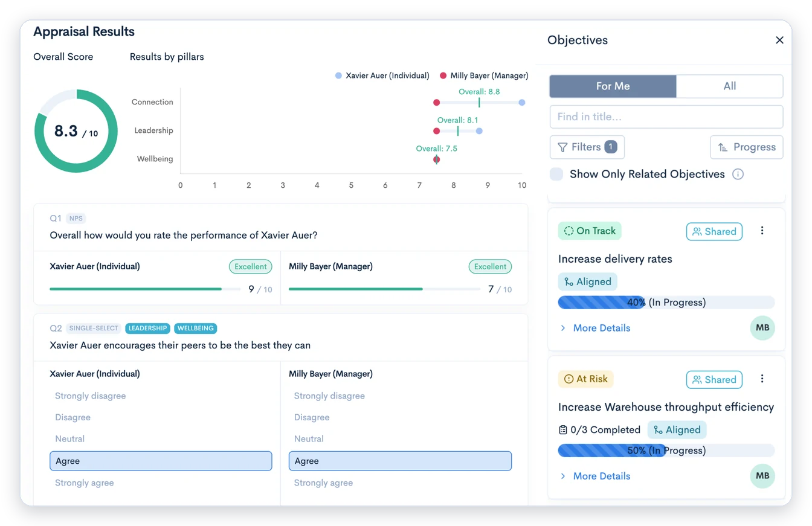This screenshot has height=526, width=812.
Task: Toggle the Xavier Auer (Individual) chart legend
Action: (382, 75)
